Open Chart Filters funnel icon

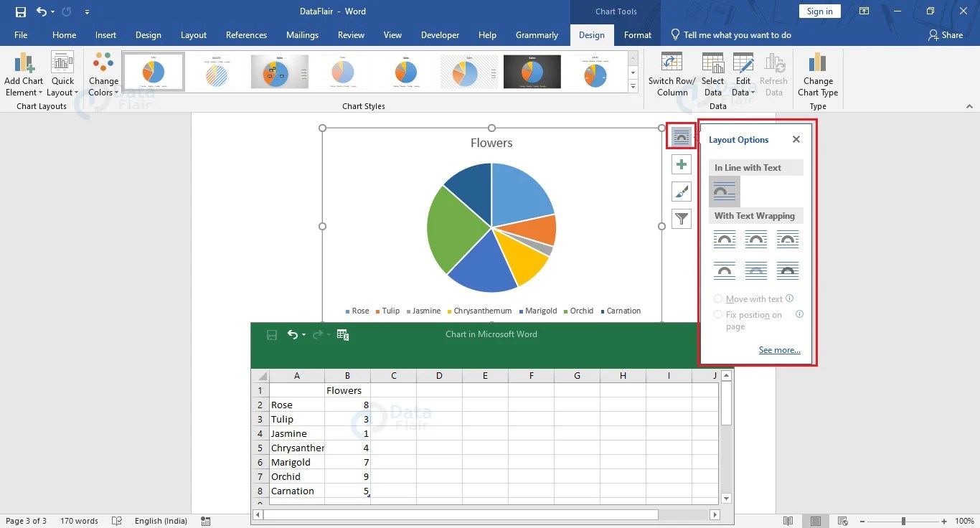[681, 218]
